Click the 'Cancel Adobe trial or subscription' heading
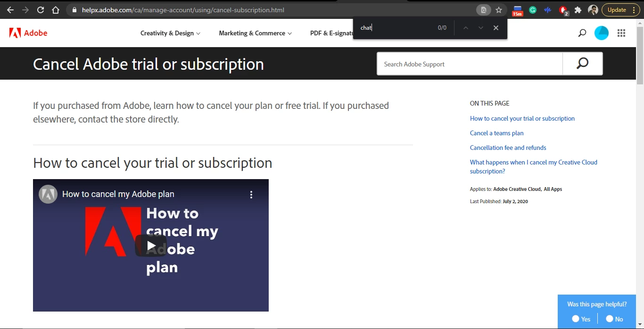 coord(149,64)
